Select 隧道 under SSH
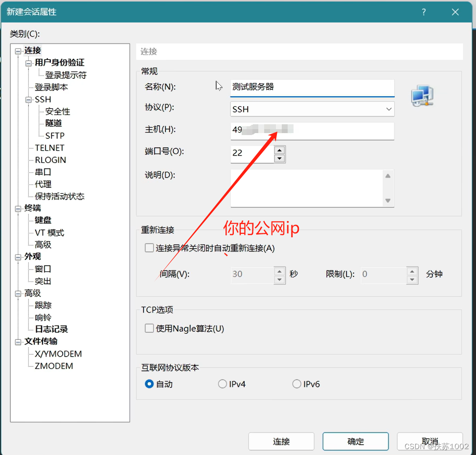The width and height of the screenshot is (476, 455). click(54, 123)
